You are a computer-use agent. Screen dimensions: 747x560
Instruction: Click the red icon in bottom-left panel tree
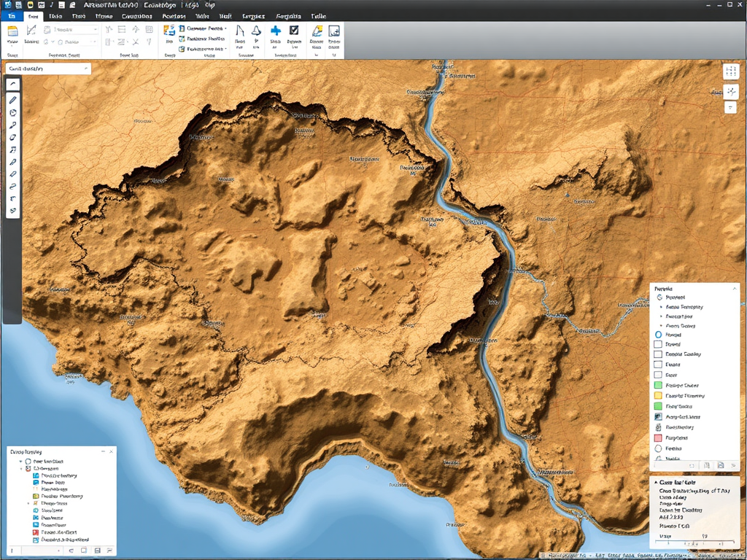[x=35, y=532]
